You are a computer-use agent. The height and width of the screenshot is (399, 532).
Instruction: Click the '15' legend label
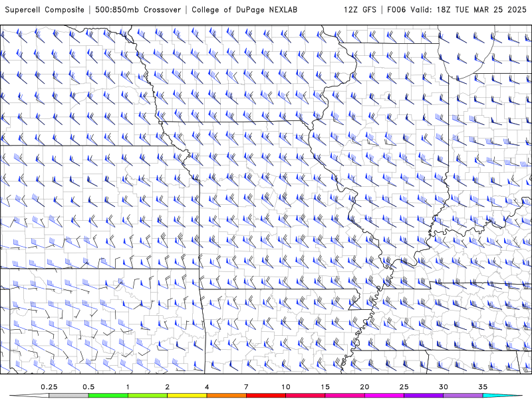click(325, 387)
